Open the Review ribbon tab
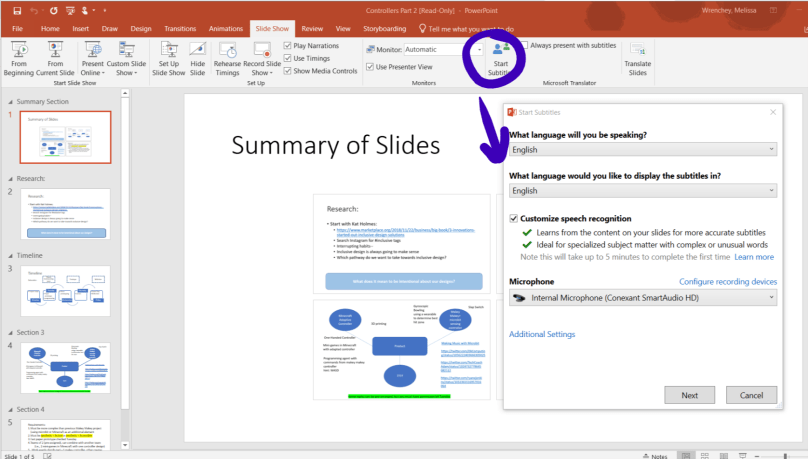The width and height of the screenshot is (808, 459). point(311,29)
